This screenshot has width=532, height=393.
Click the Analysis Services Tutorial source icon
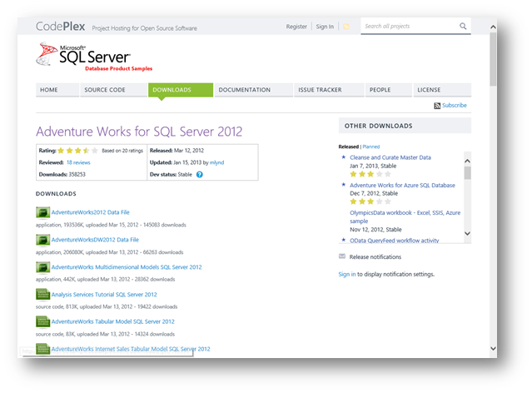[42, 294]
